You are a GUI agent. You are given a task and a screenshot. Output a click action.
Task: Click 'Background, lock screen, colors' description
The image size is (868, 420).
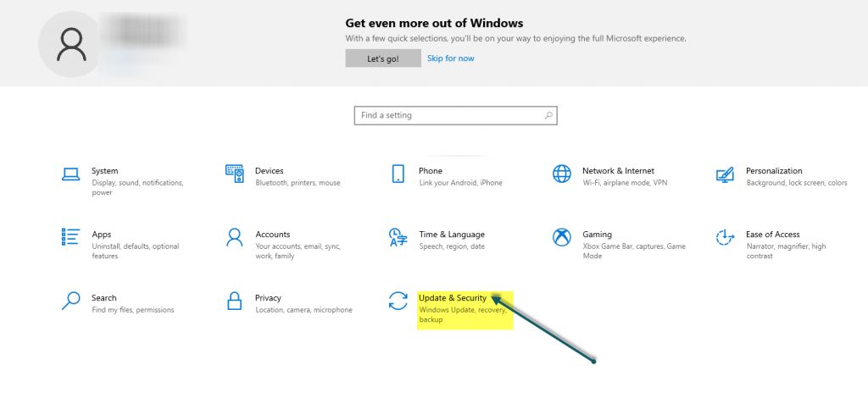click(797, 183)
